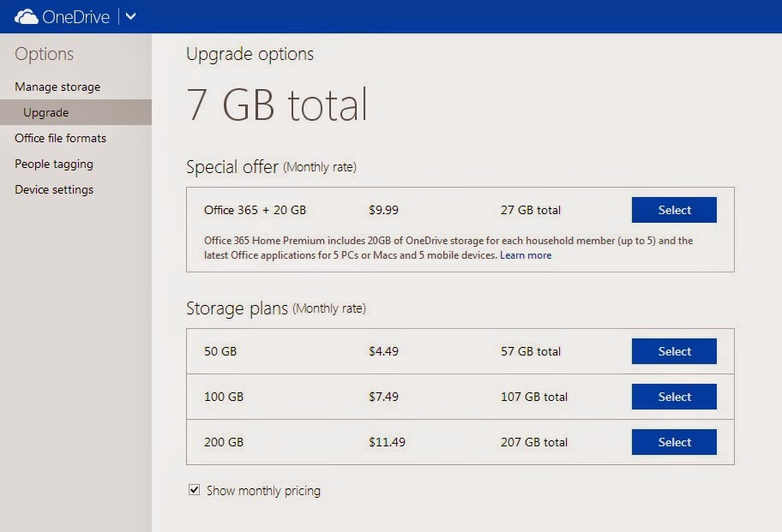The width and height of the screenshot is (782, 532).
Task: Select the 200 GB storage plan
Action: (x=674, y=442)
